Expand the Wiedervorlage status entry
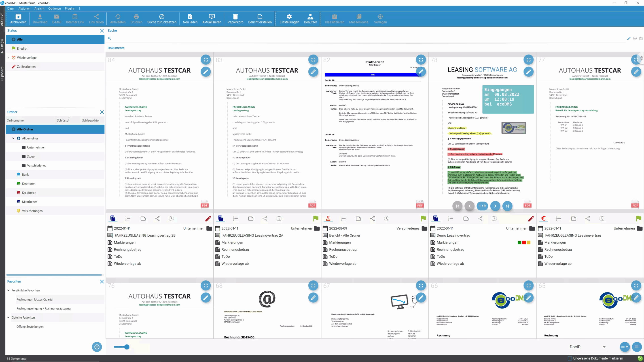The height and width of the screenshot is (362, 644). [8, 57]
